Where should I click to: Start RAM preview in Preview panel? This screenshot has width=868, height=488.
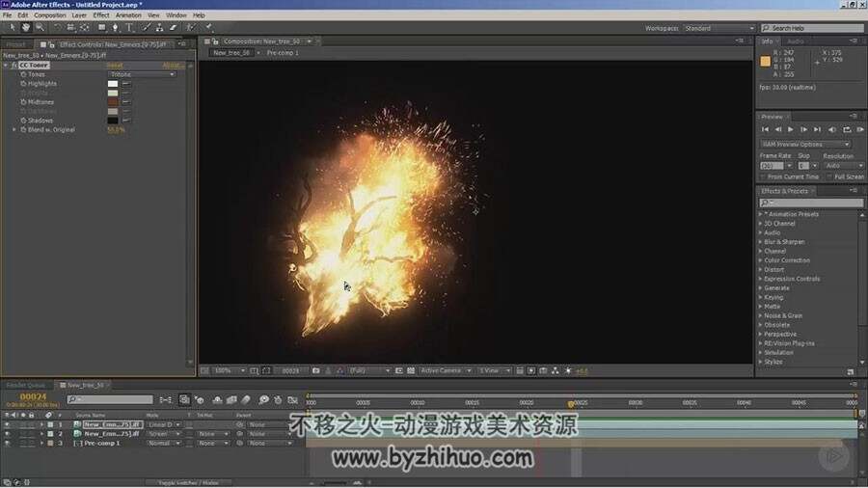point(860,129)
